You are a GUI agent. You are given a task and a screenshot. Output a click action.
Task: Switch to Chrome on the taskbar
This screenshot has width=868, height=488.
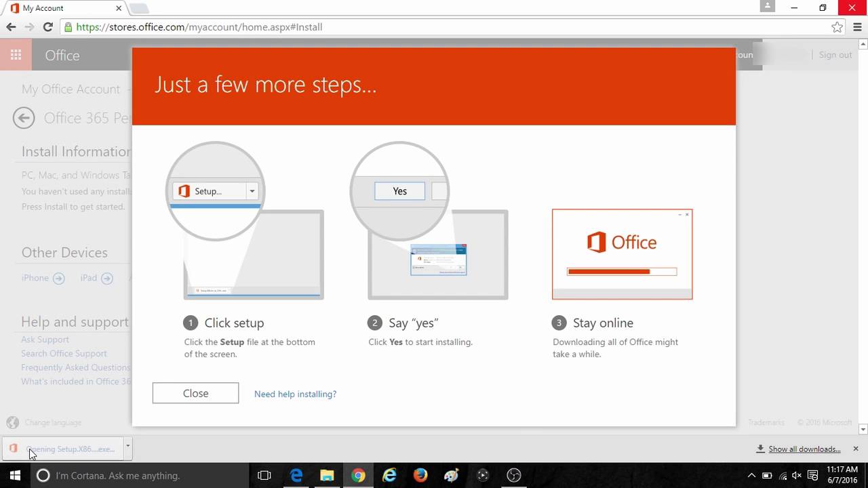click(x=358, y=475)
